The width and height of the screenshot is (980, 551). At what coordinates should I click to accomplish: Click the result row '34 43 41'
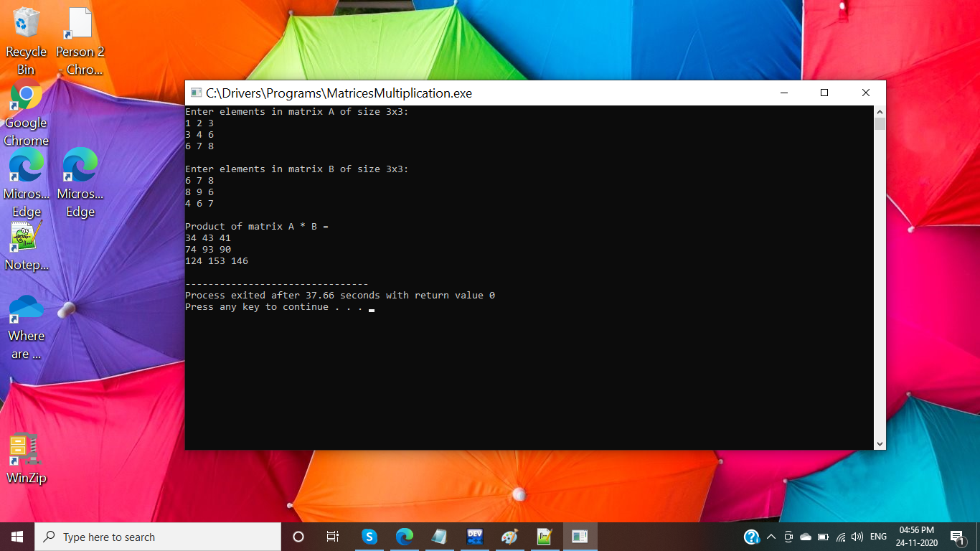click(x=208, y=238)
